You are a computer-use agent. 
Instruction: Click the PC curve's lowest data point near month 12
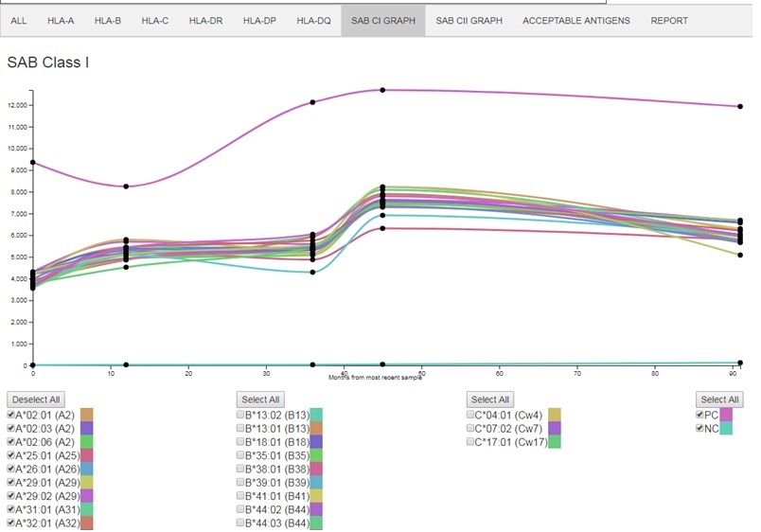(x=126, y=186)
